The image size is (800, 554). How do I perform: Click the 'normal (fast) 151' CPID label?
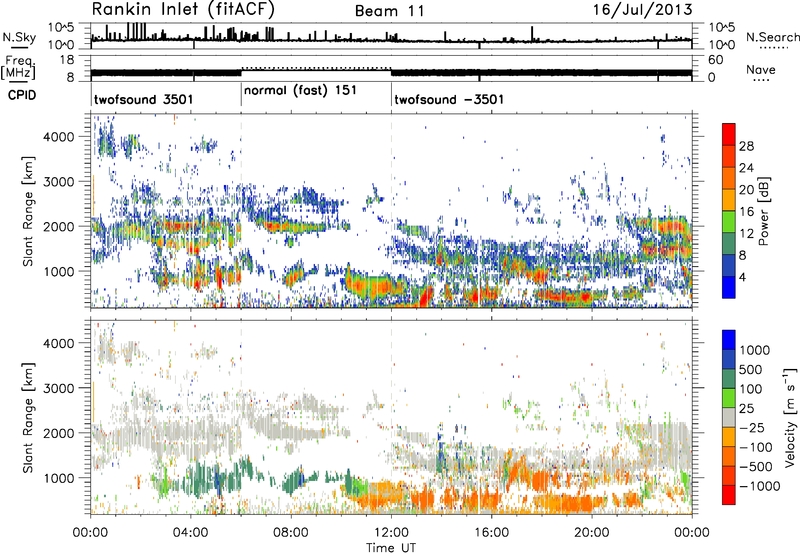300,91
